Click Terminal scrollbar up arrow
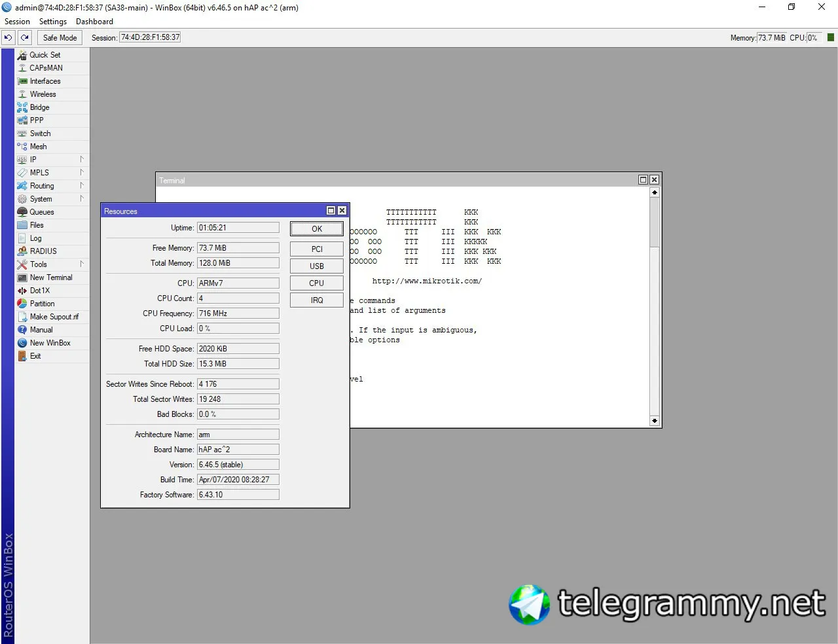 (654, 192)
